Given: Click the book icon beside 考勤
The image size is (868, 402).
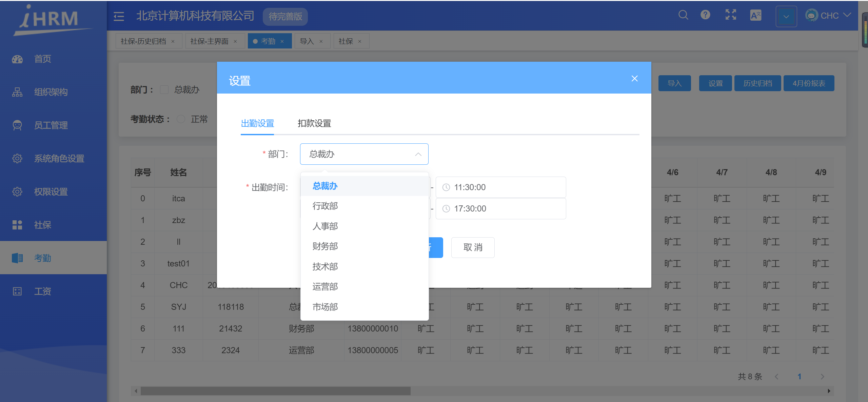Looking at the screenshot, I should point(17,258).
